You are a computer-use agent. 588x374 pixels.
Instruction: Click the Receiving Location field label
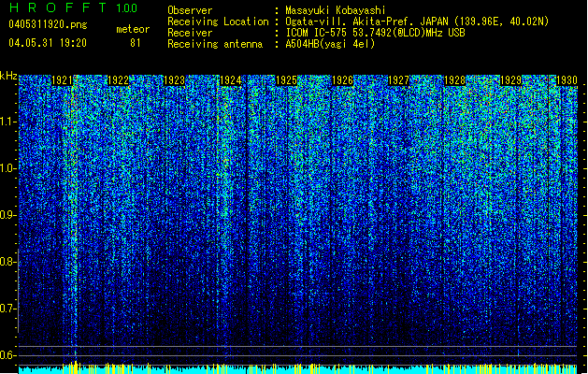(x=218, y=22)
